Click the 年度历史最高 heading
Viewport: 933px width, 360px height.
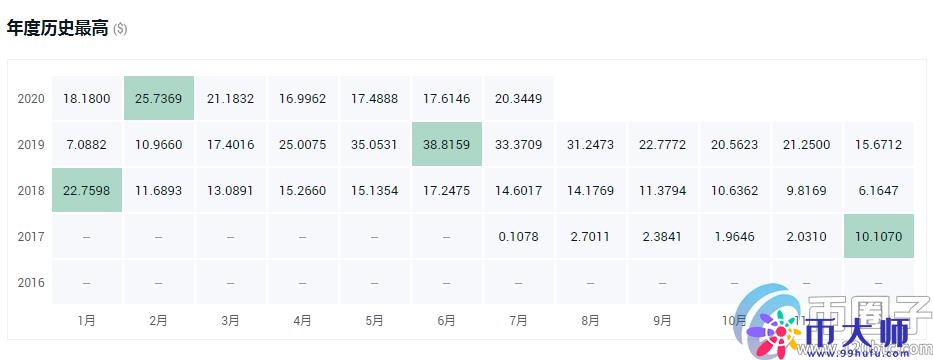coord(57,28)
